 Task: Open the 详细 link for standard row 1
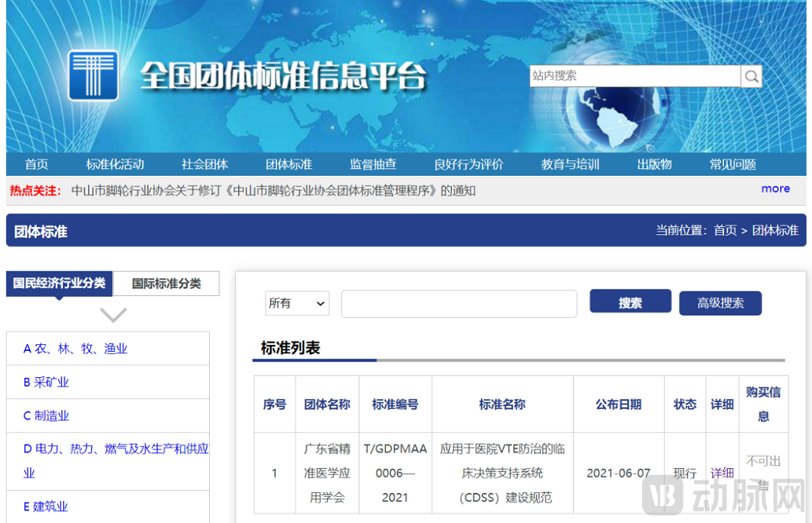(x=722, y=473)
